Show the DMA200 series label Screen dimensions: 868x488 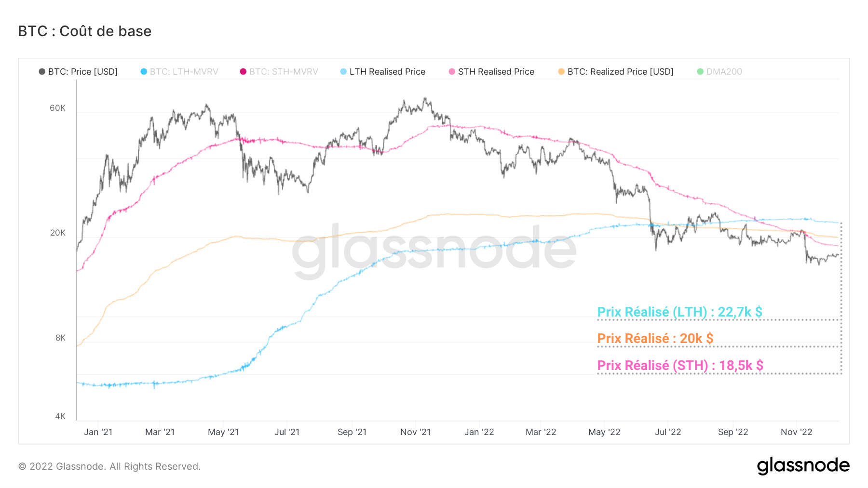pos(724,72)
